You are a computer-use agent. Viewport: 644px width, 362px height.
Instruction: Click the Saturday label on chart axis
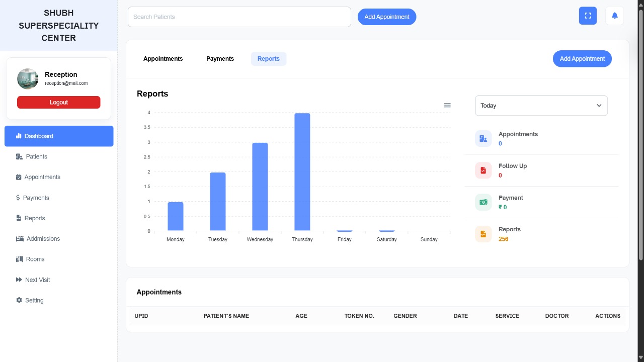387,239
